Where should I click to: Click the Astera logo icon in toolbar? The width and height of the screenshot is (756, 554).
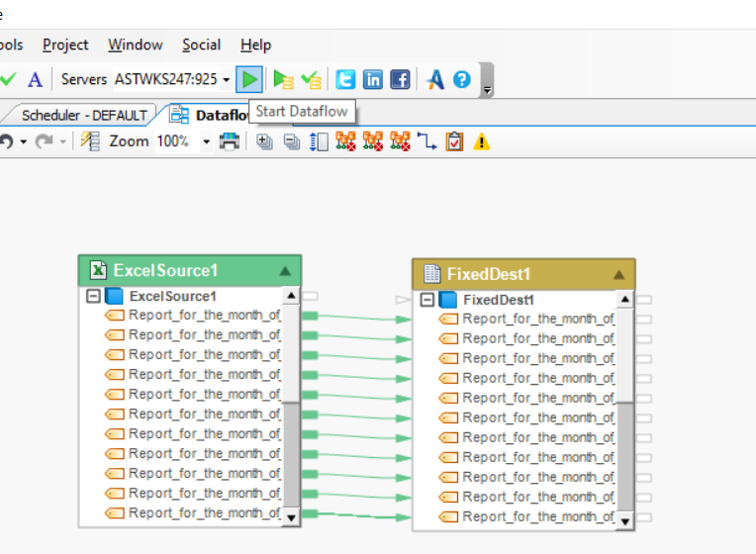[x=434, y=79]
